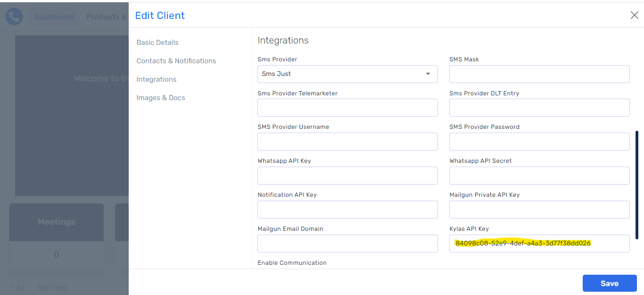The width and height of the screenshot is (644, 295).
Task: Switch to the Basic Details section
Action: (x=157, y=42)
